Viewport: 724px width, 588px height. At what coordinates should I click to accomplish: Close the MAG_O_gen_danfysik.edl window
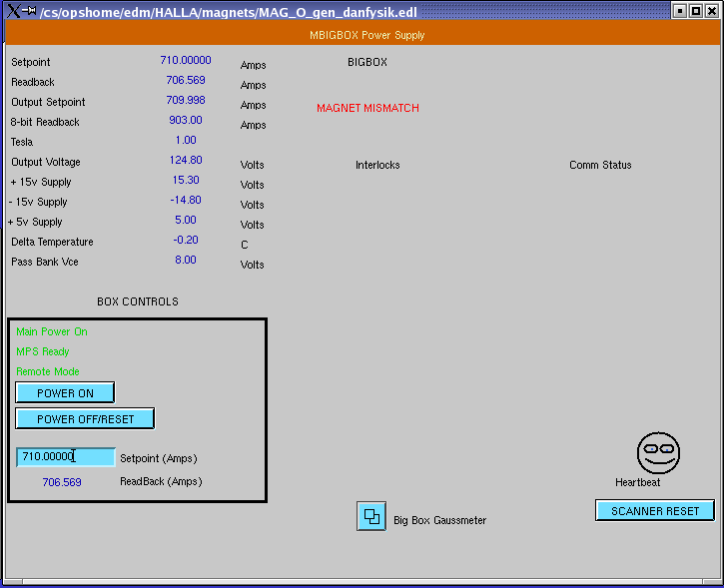712,11
